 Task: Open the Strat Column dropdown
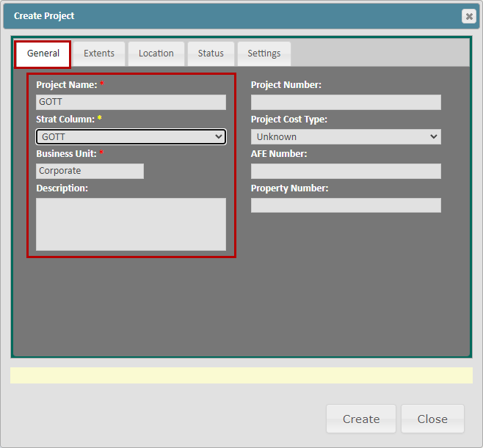(x=131, y=136)
